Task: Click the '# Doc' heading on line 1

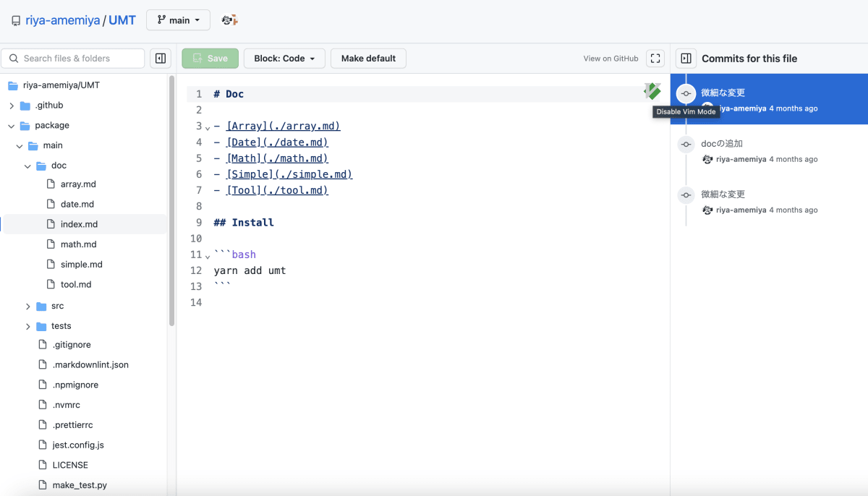Action: [x=229, y=94]
